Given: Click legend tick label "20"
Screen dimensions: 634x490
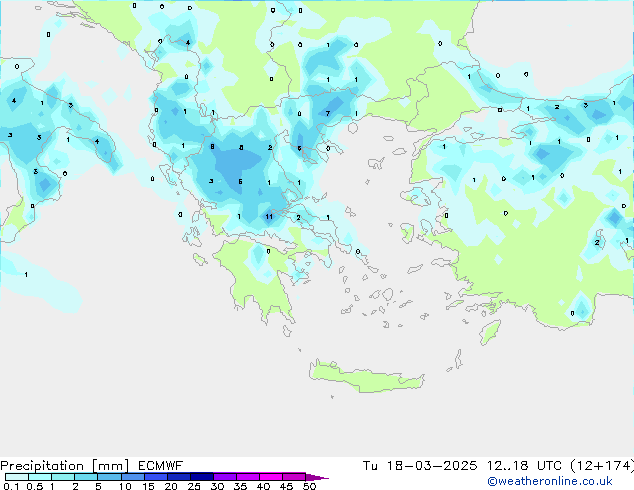Looking at the screenshot, I should (171, 486).
